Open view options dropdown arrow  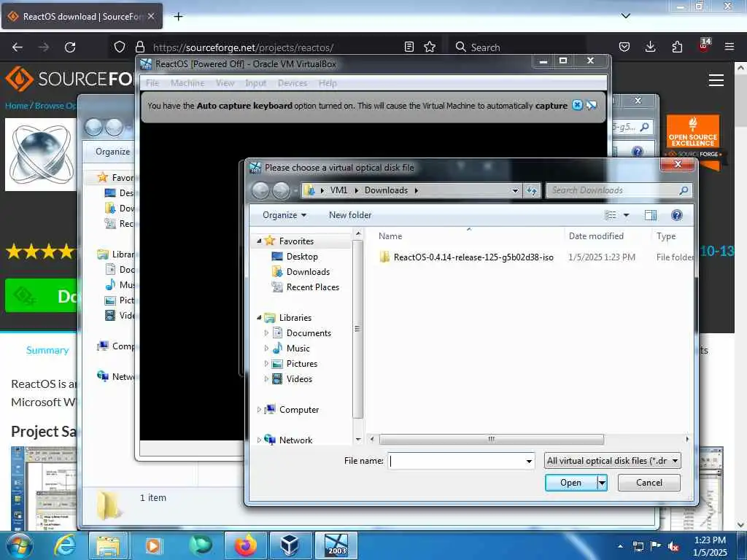click(627, 215)
